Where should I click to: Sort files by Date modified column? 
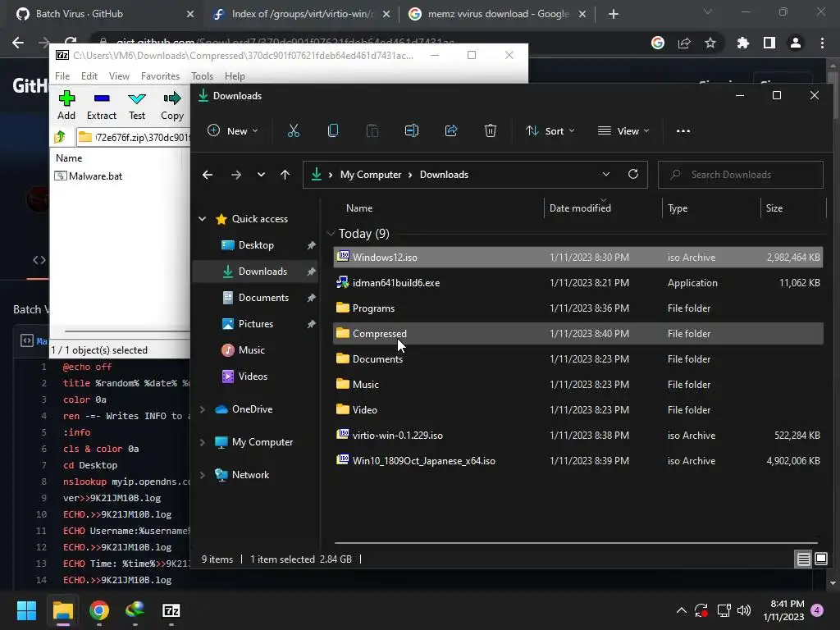(580, 208)
